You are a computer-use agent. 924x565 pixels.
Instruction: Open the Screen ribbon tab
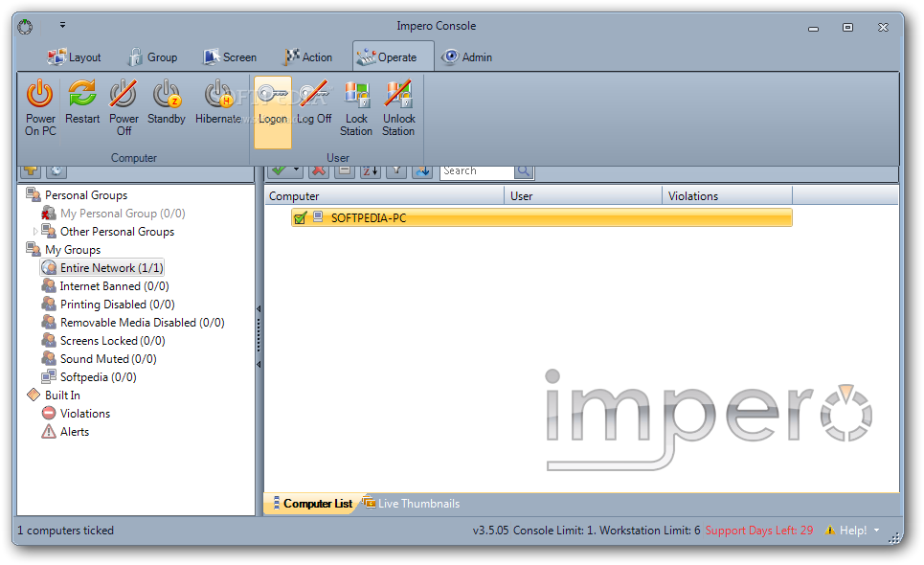(230, 57)
